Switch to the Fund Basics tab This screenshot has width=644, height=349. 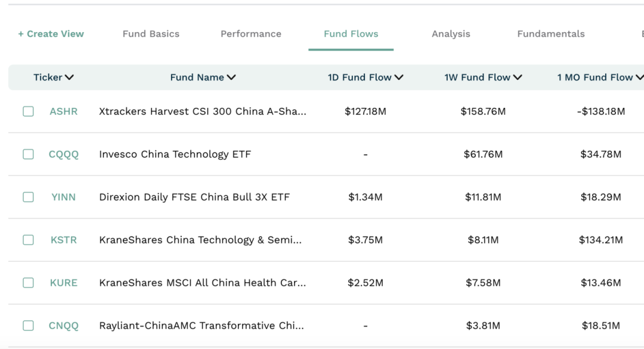[151, 34]
